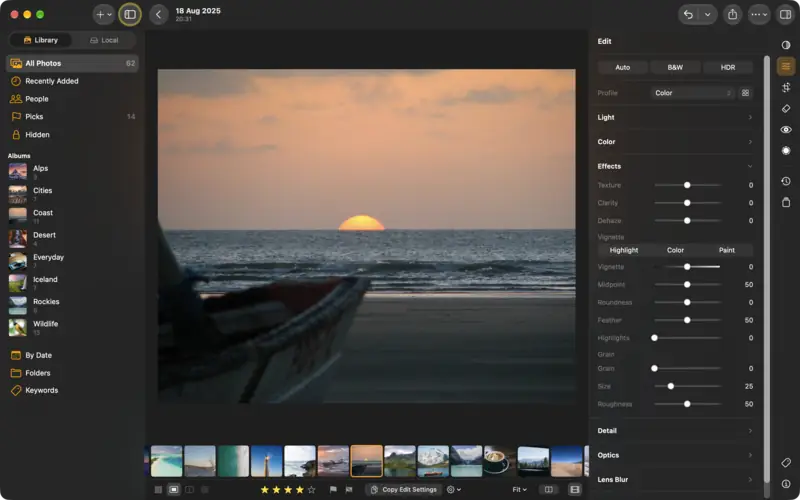
Task: Expand the Detail section
Action: [x=675, y=431]
